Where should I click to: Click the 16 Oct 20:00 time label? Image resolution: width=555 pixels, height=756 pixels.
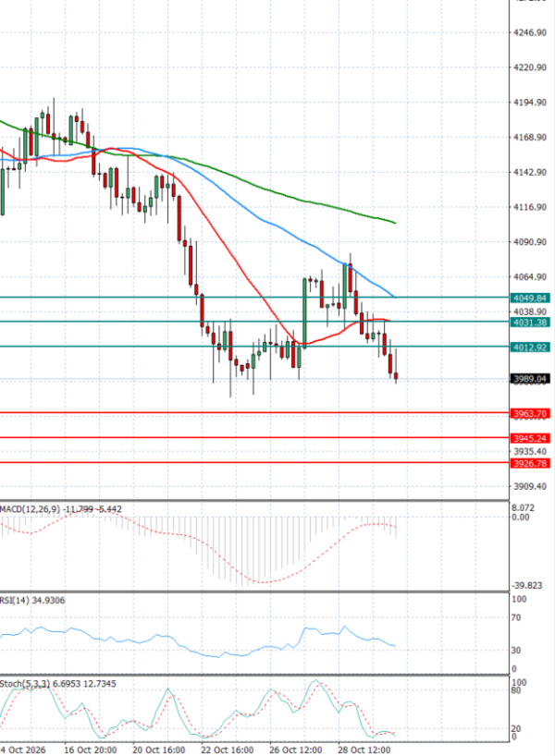pyautogui.click(x=91, y=750)
